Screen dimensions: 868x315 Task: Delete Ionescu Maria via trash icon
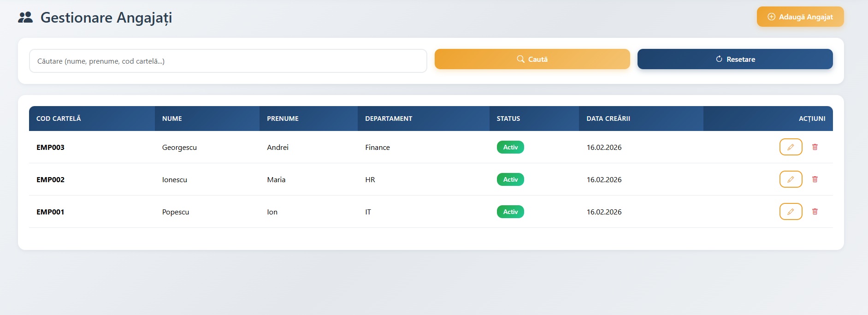[815, 179]
